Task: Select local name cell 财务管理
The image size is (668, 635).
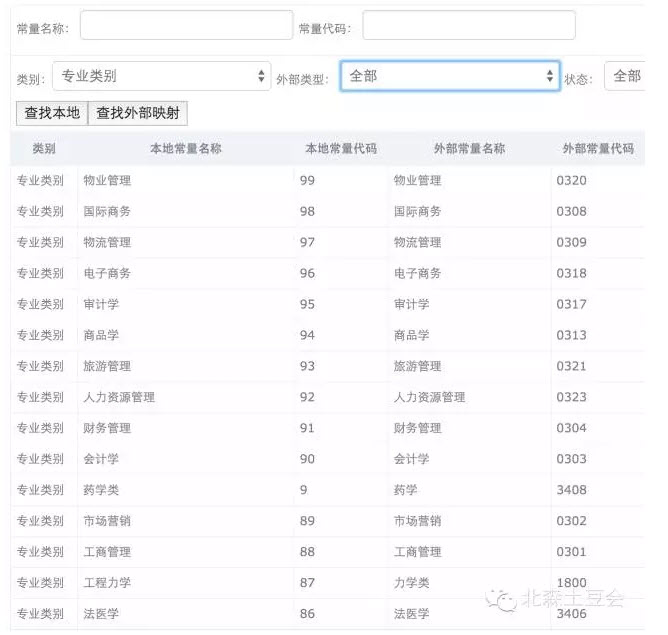Action: (x=107, y=428)
